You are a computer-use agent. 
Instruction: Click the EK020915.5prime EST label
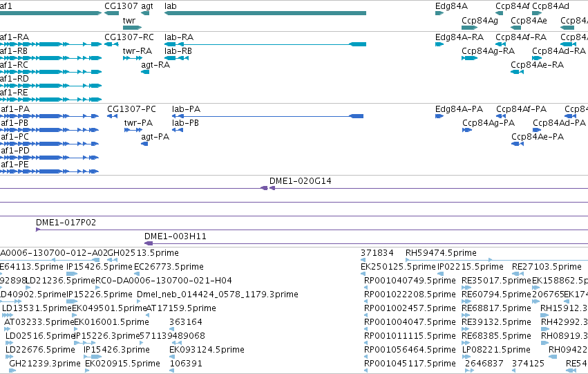tap(122, 364)
